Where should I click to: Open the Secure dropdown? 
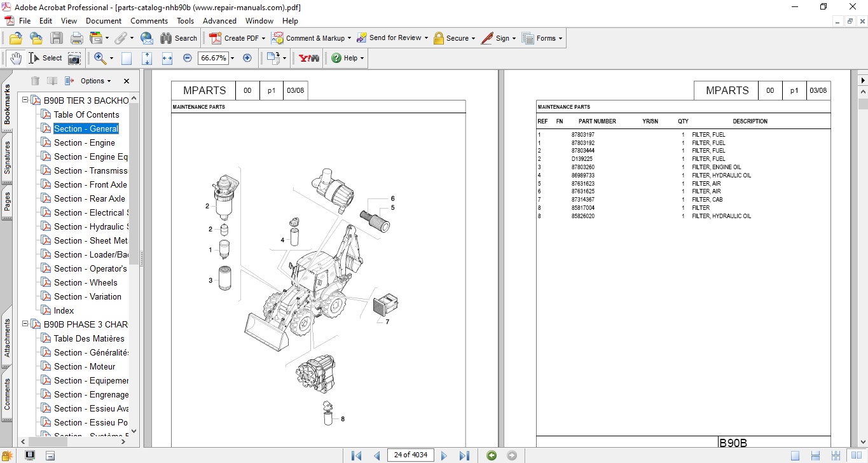tap(455, 38)
